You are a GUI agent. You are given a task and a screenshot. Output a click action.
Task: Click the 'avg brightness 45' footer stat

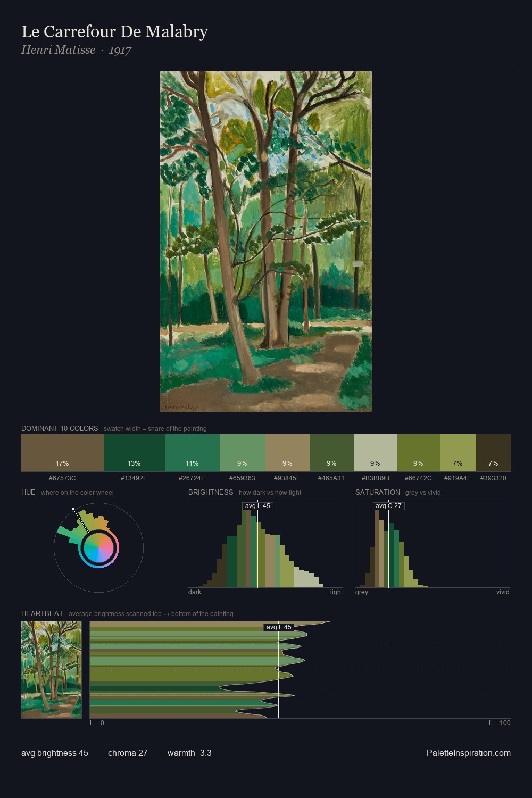click(55, 753)
